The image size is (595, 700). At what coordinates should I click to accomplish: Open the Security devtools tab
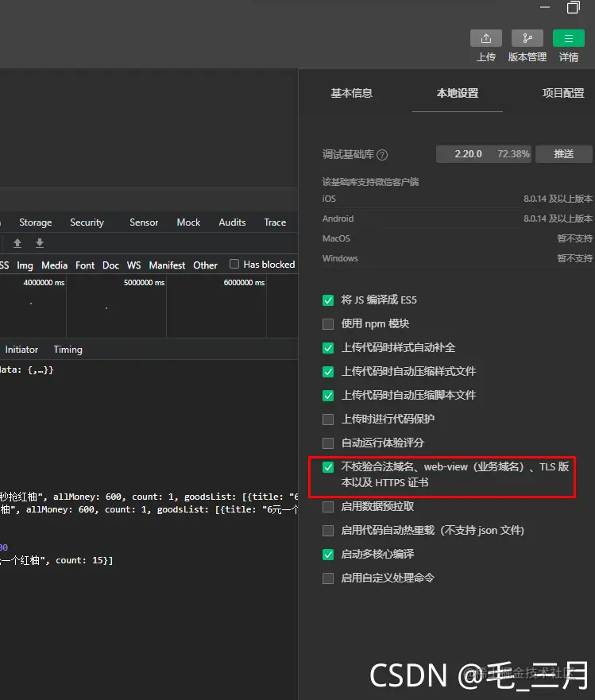coord(87,222)
